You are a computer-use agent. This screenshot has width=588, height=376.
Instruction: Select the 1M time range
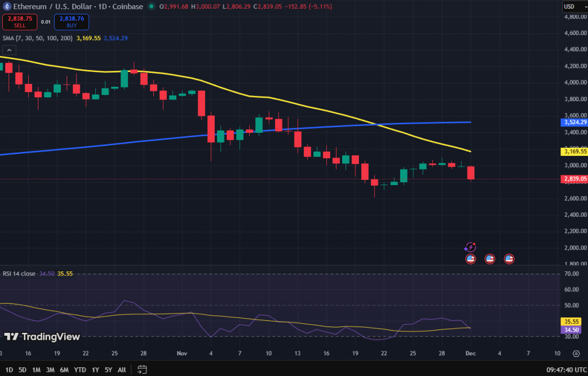[36, 370]
